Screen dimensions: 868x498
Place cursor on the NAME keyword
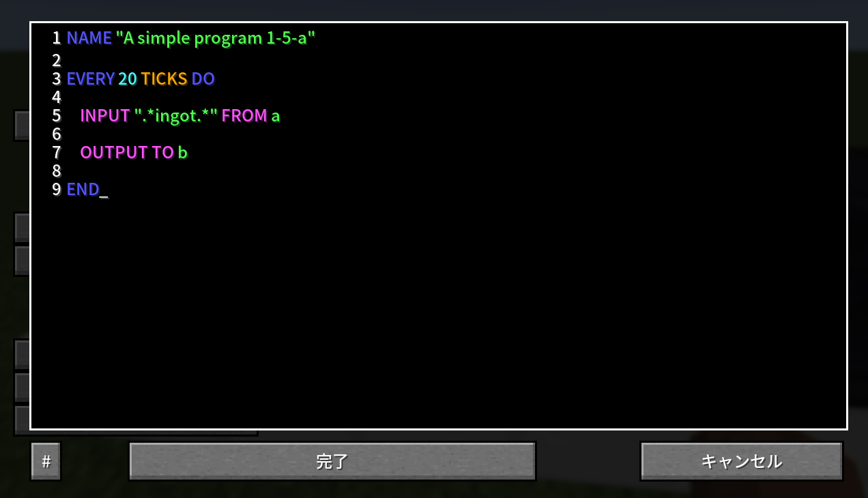(89, 38)
